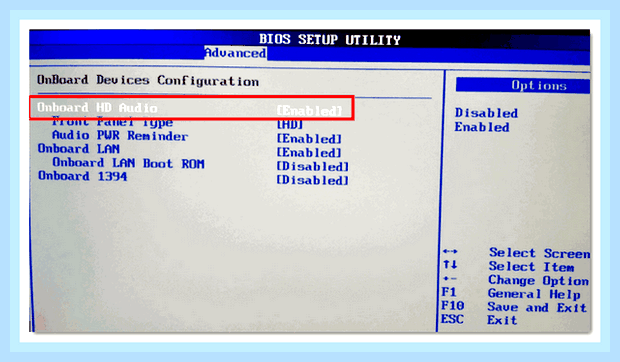Screen dimensions: 620x362
Task: Click the F10 key label
Action: tap(453, 305)
